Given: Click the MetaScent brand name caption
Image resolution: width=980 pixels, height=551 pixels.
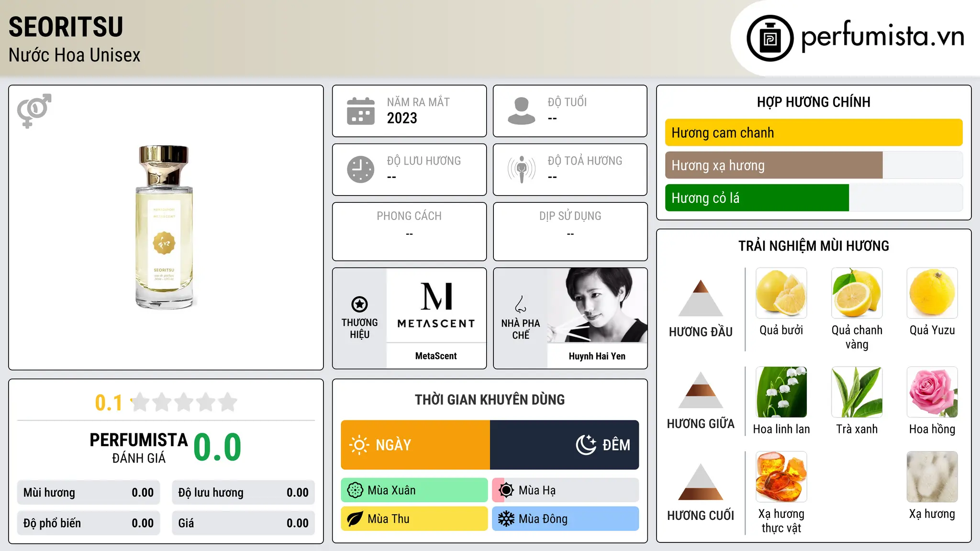Looking at the screenshot, I should pos(436,356).
